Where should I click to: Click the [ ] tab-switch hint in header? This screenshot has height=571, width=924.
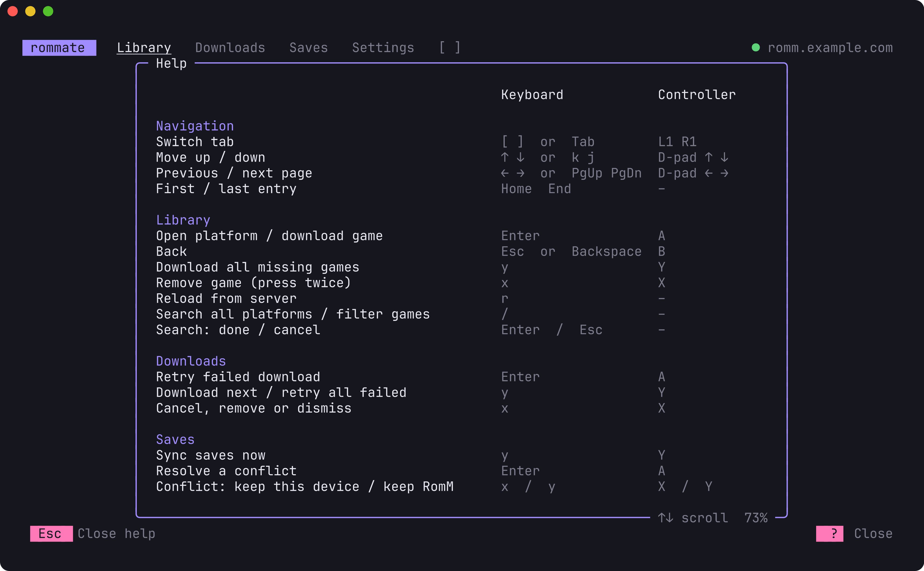450,48
